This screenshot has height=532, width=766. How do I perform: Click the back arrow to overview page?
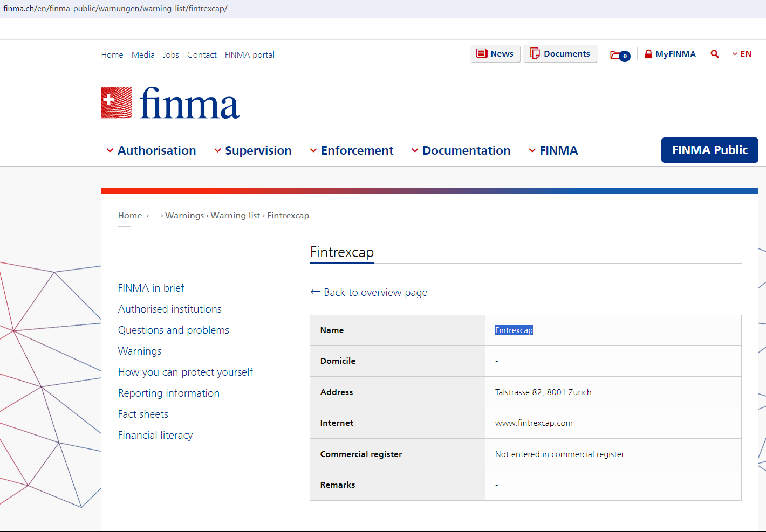click(316, 292)
